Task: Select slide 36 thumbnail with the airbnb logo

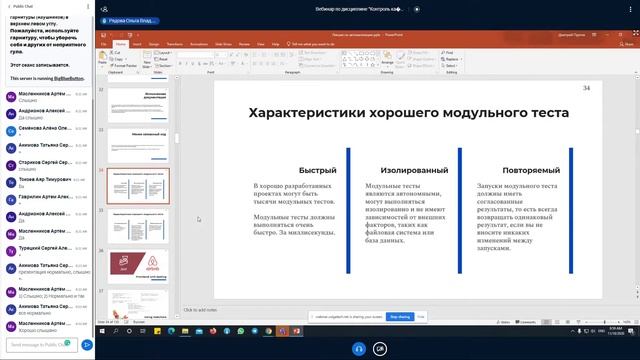Action: point(138,266)
